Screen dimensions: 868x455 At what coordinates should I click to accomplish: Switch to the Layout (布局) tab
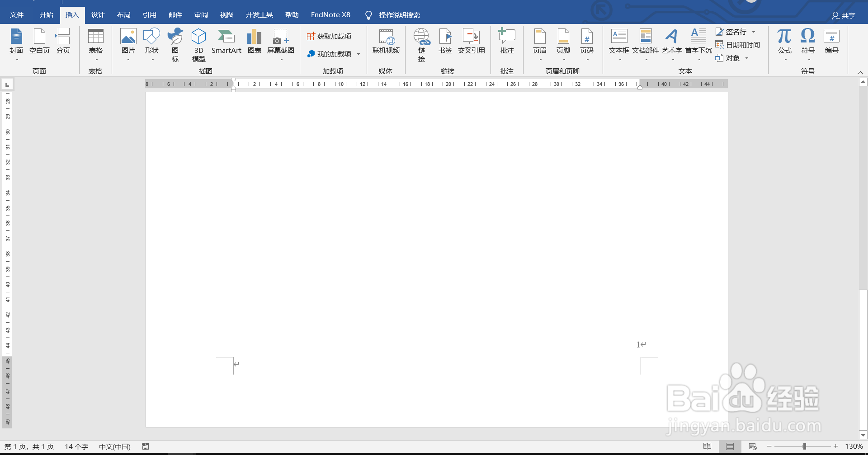click(x=123, y=15)
